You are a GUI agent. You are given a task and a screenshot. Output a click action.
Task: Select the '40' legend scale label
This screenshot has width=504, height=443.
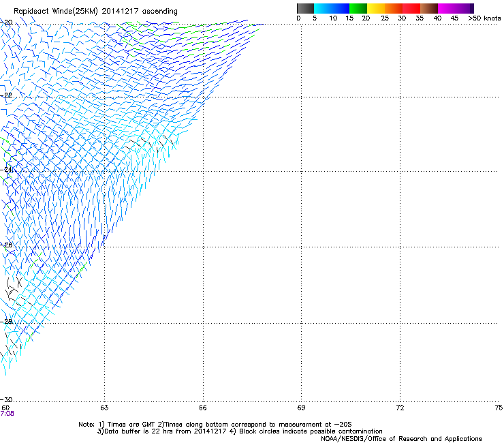(x=437, y=18)
